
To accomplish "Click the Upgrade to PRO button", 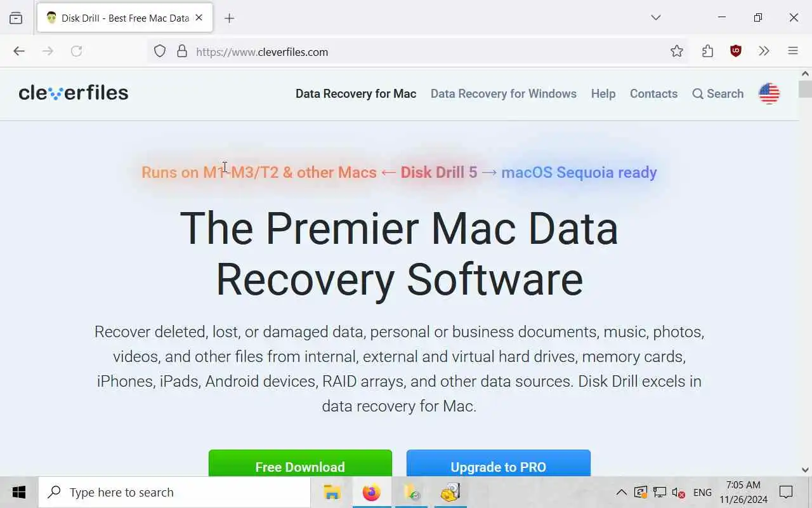I will click(499, 464).
